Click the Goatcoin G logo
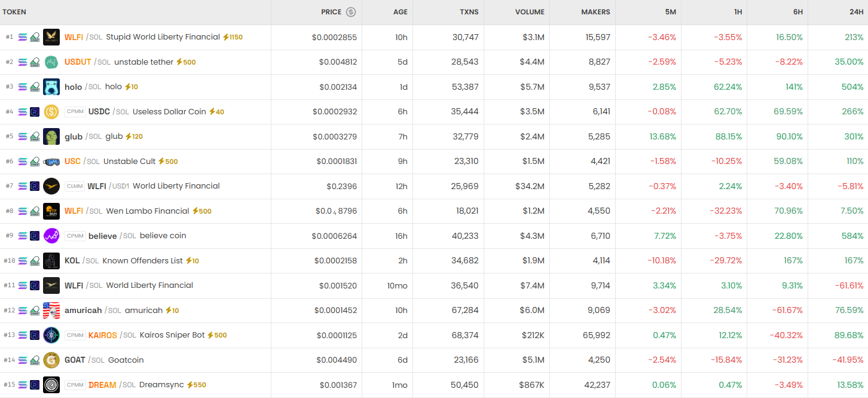The image size is (868, 398). tap(51, 360)
